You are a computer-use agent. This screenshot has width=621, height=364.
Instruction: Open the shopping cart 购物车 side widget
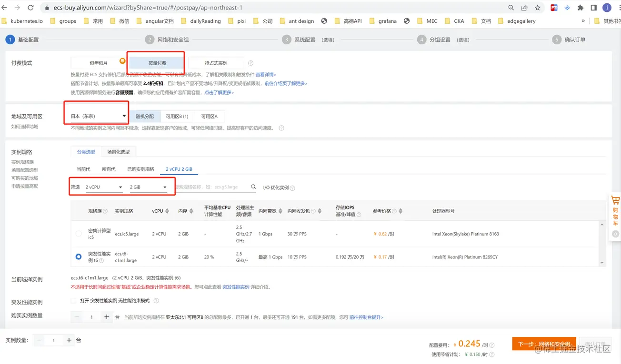tap(615, 216)
